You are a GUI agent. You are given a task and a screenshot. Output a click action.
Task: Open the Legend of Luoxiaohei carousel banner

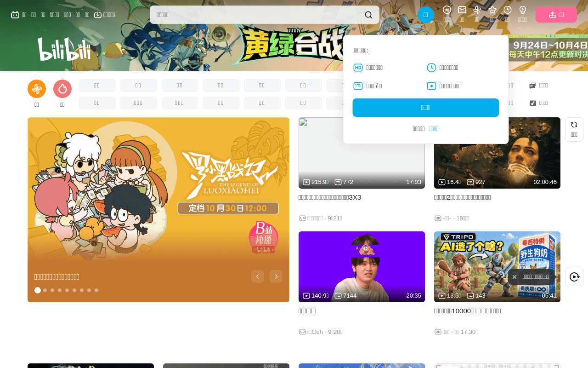158,210
